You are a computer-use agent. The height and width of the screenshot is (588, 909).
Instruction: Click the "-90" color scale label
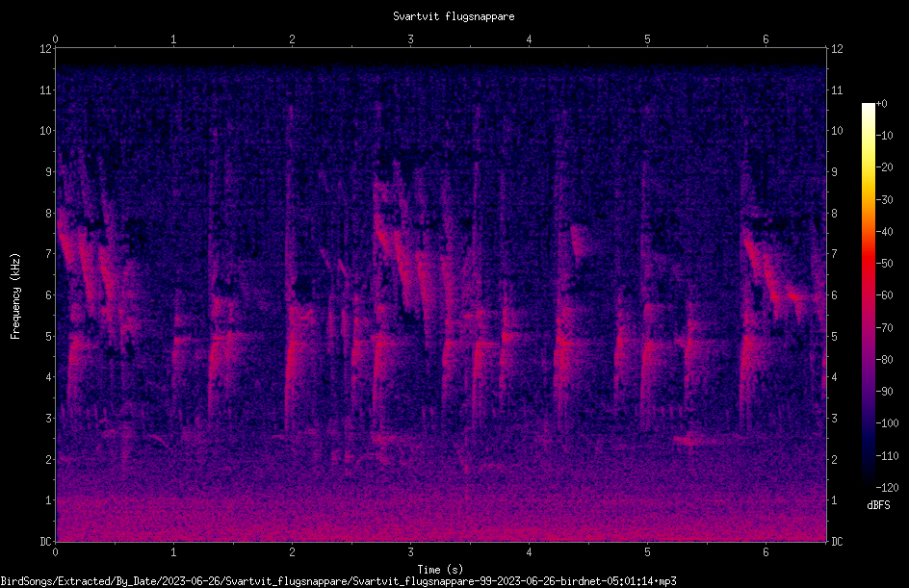884,392
